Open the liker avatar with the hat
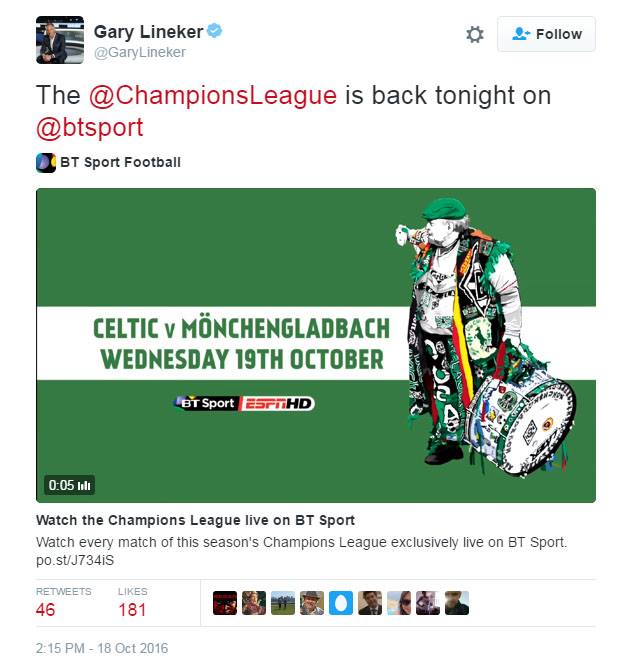This screenshot has height=665, width=630. click(312, 603)
